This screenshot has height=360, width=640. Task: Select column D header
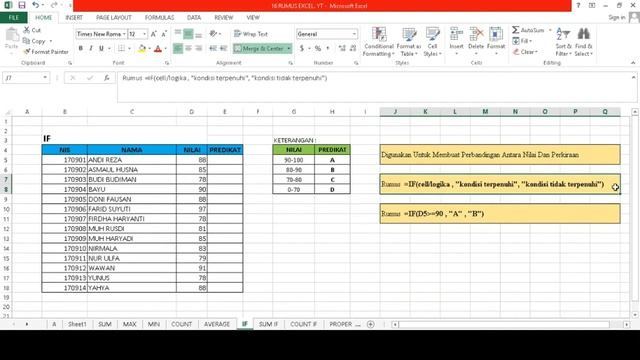pos(191,111)
